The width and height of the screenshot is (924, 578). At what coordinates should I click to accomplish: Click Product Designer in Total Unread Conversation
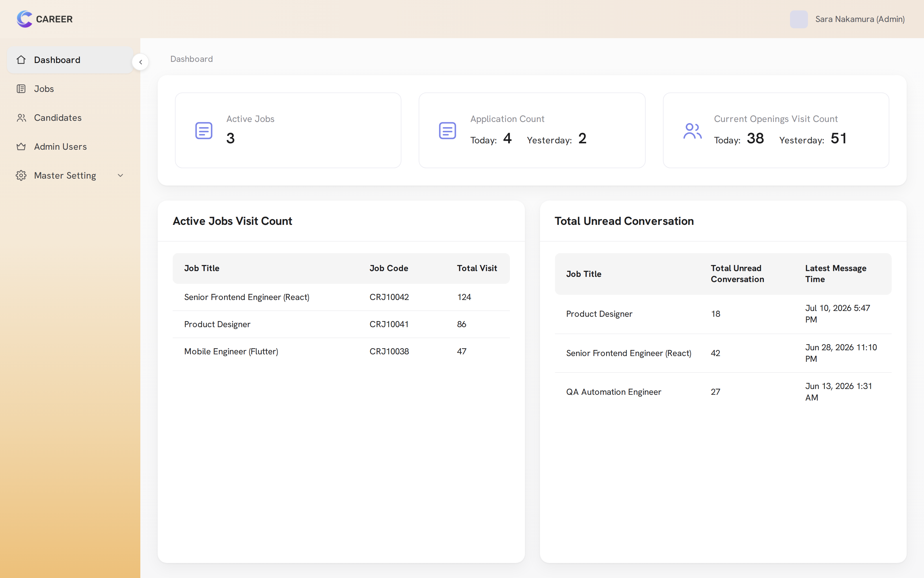click(x=599, y=314)
